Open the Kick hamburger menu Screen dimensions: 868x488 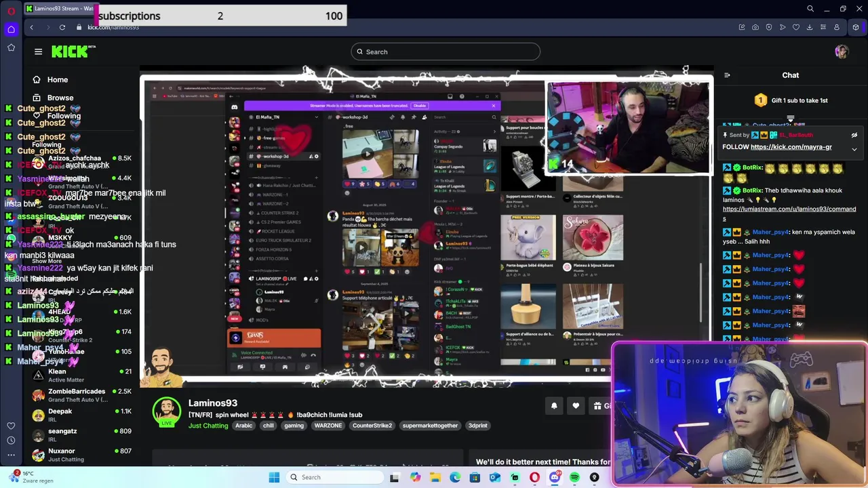click(38, 52)
